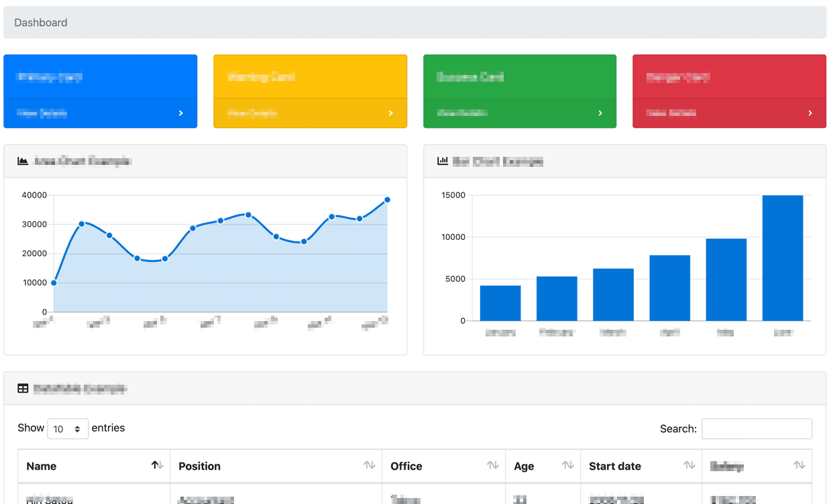Click the table icon above the data table
The image size is (833, 504).
23,388
